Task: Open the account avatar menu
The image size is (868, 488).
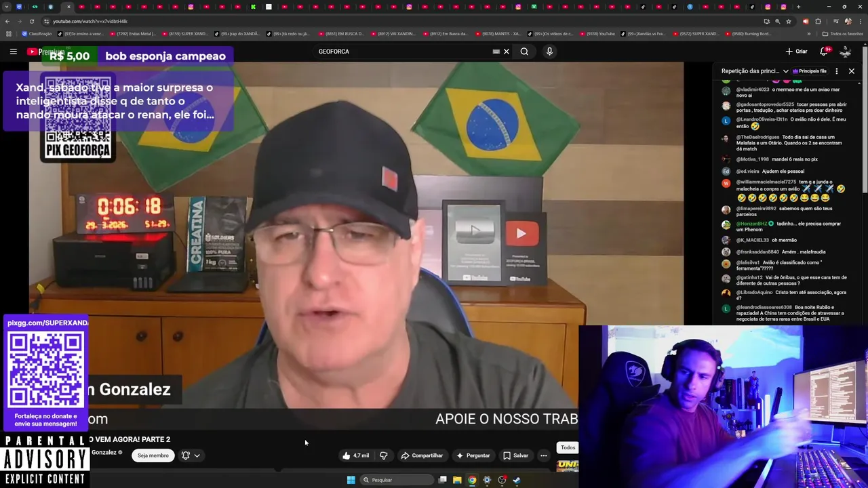Action: click(846, 52)
